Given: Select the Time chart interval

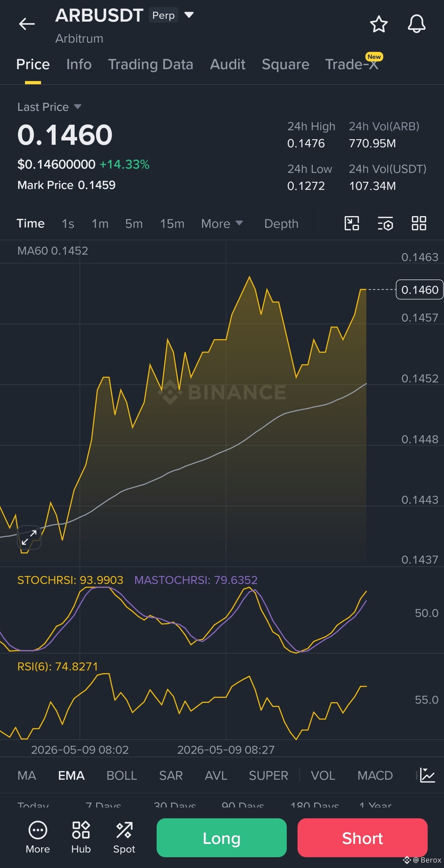Looking at the screenshot, I should [x=31, y=223].
